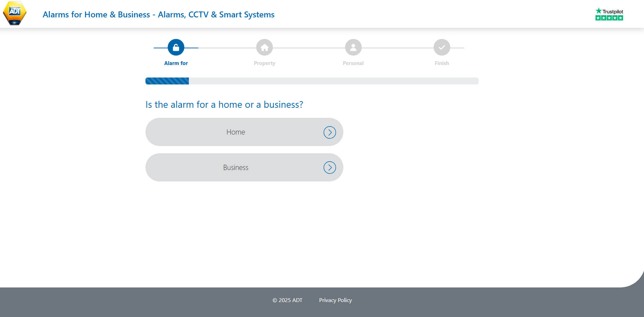
Task: Click the striped blue progress bar
Action: pos(167,81)
